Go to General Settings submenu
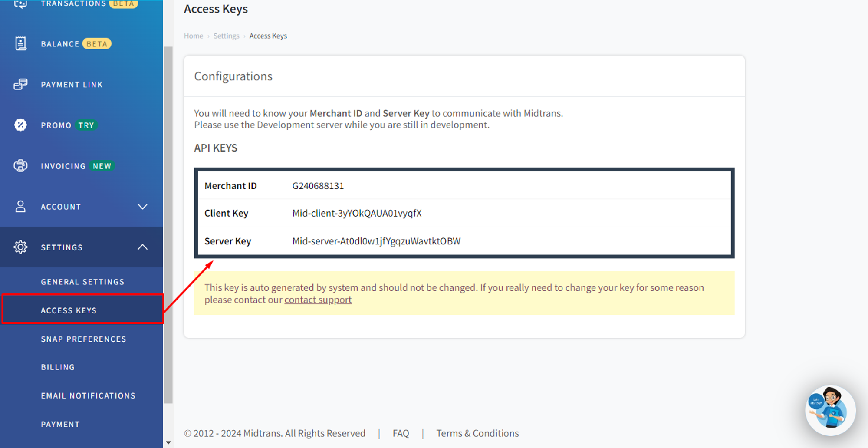868x448 pixels. pyautogui.click(x=82, y=282)
